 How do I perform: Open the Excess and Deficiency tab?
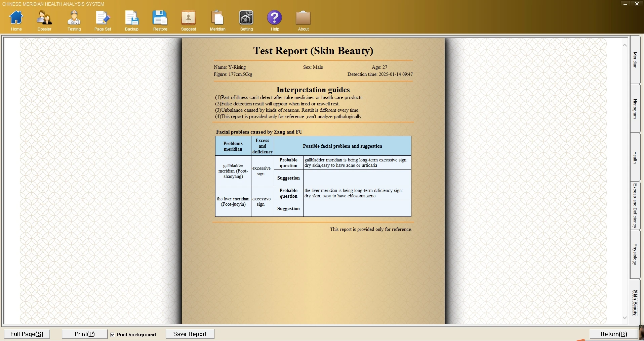[x=635, y=206]
